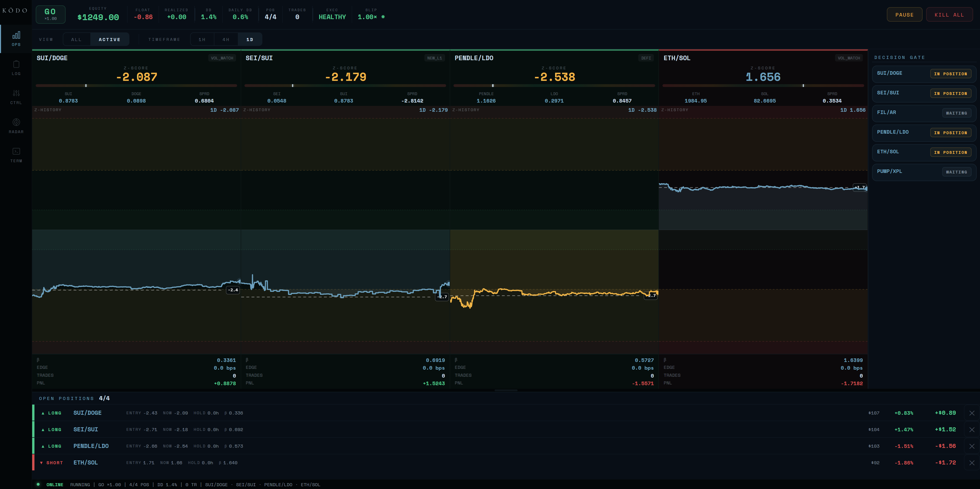Viewport: 980px width, 489px height.
Task: Close the PENDLE/LDO position with X
Action: coord(972,446)
